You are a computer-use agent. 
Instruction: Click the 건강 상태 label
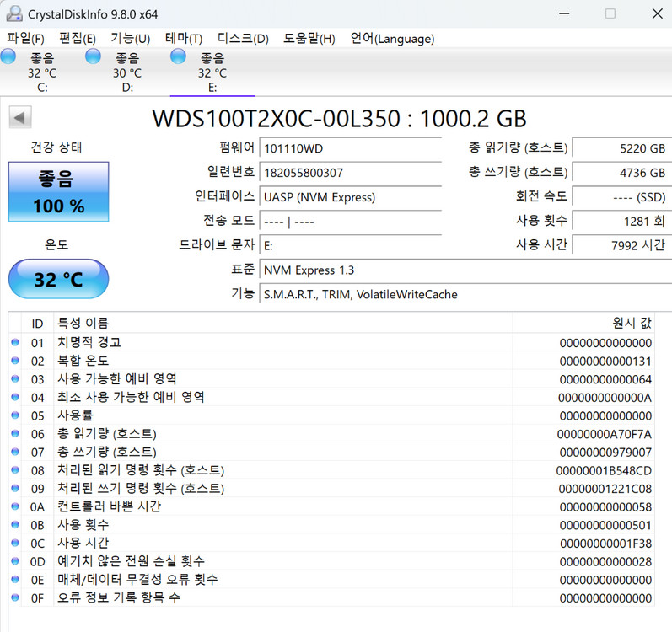[56, 147]
